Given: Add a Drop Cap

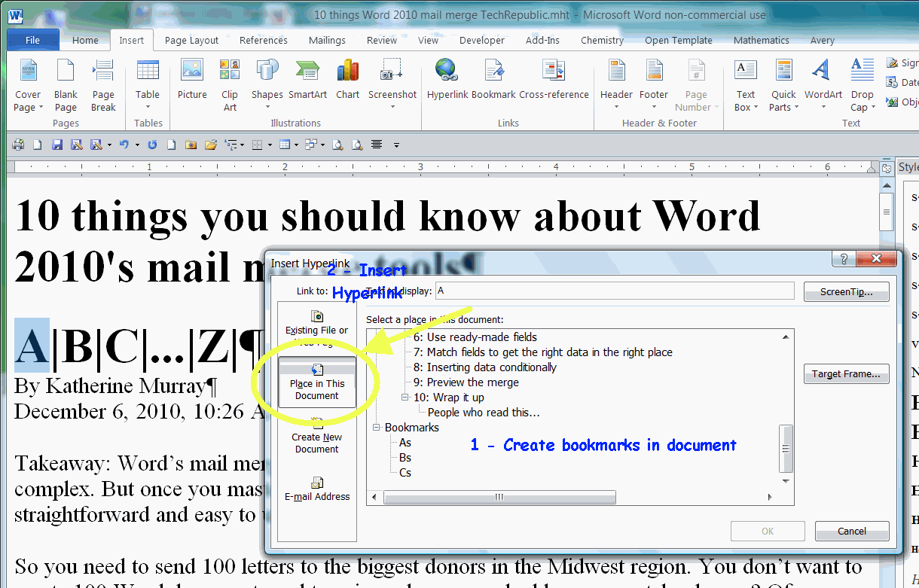Looking at the screenshot, I should tap(862, 84).
